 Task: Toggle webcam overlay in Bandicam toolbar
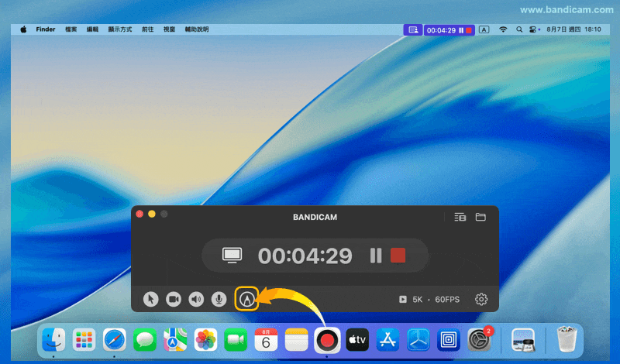coord(174,299)
